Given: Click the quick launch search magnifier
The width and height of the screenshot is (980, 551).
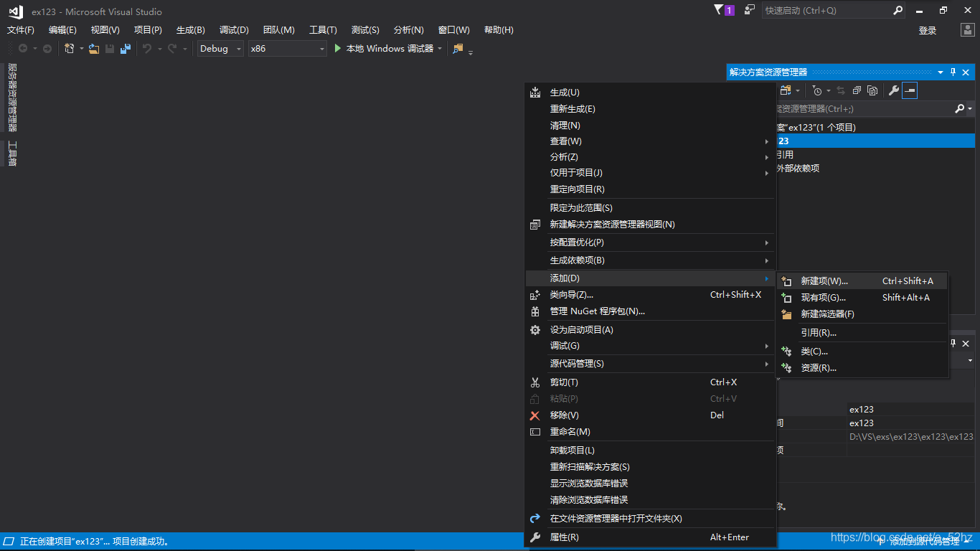Looking at the screenshot, I should pos(897,11).
